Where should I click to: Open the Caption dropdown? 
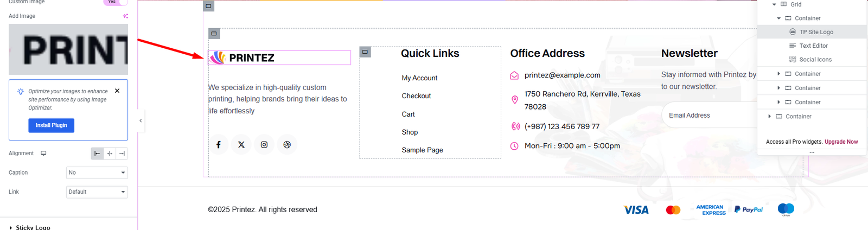pyautogui.click(x=97, y=173)
